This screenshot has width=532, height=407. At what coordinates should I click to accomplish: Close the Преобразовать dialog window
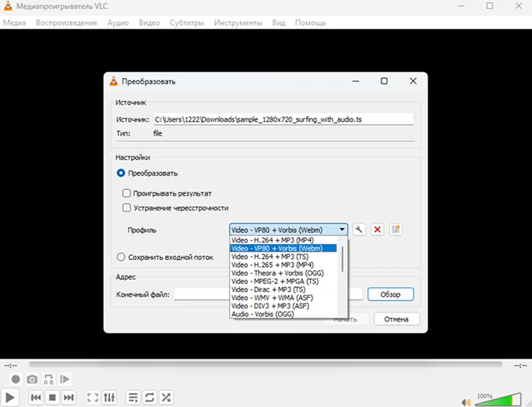pyautogui.click(x=413, y=81)
